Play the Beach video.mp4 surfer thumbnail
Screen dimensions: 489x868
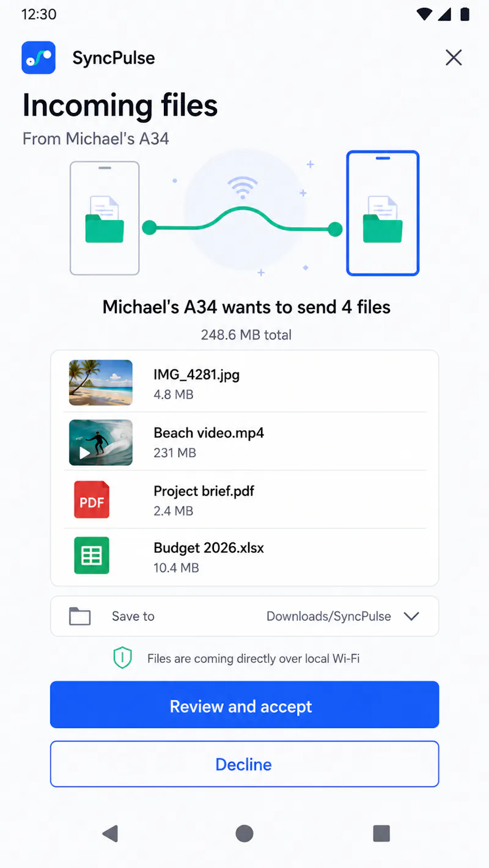101,442
